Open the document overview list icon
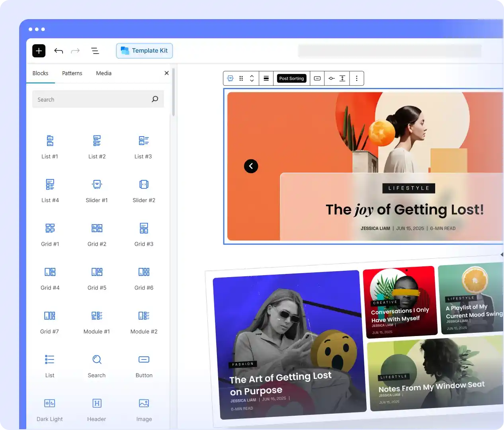This screenshot has height=430, width=504. pos(95,51)
